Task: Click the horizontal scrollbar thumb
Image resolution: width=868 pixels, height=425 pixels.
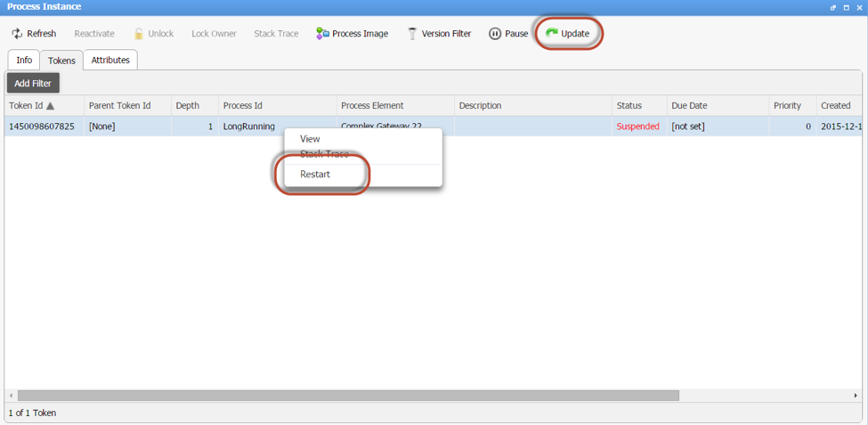Action: 348,396
